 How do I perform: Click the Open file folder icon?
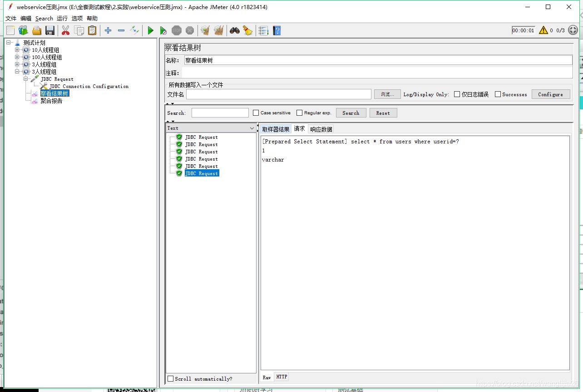coord(37,30)
